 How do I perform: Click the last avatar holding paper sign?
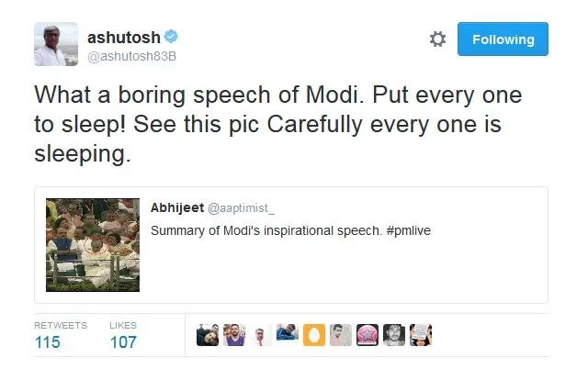click(x=421, y=335)
